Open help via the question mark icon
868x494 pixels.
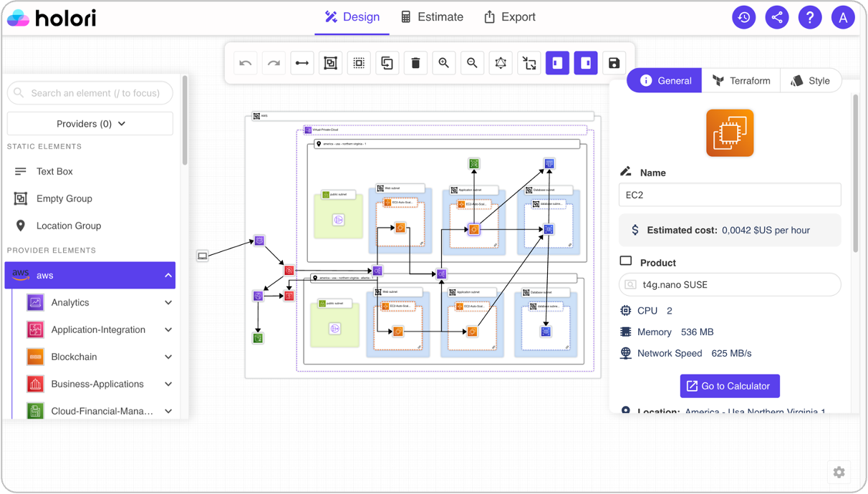tap(809, 17)
